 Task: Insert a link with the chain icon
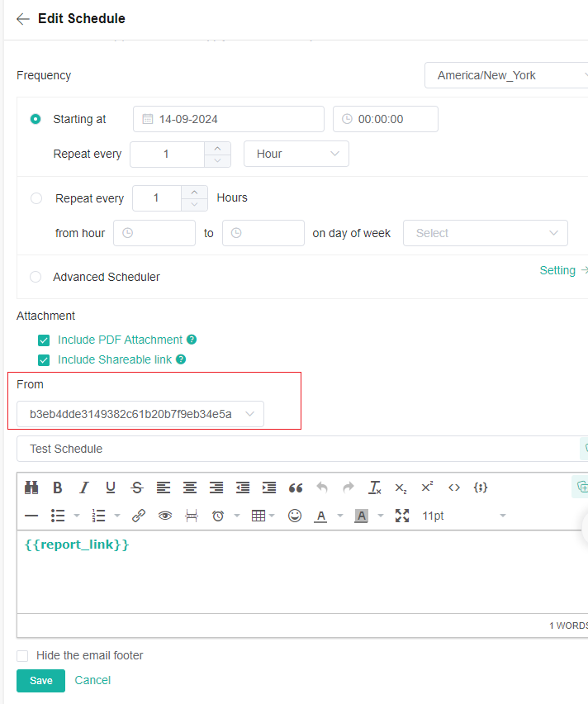(139, 516)
